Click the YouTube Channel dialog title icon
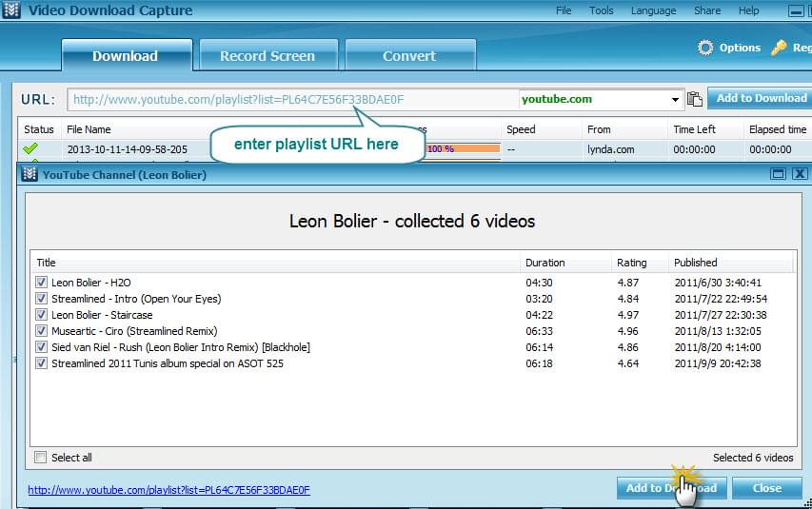 pyautogui.click(x=30, y=174)
